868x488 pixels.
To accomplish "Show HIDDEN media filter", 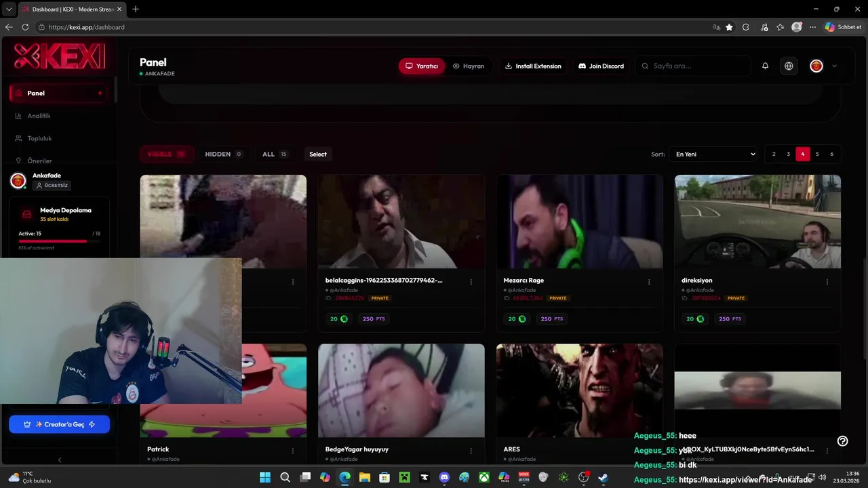I will click(x=224, y=154).
